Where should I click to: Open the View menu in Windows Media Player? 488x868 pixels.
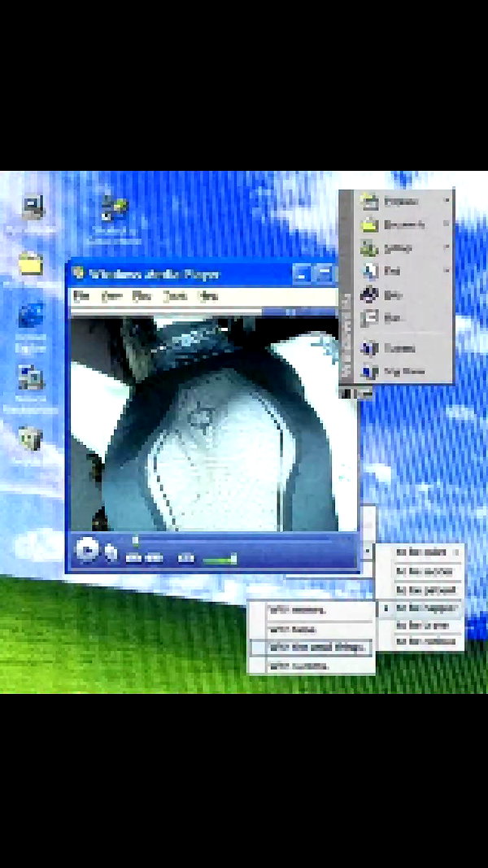coord(111,297)
